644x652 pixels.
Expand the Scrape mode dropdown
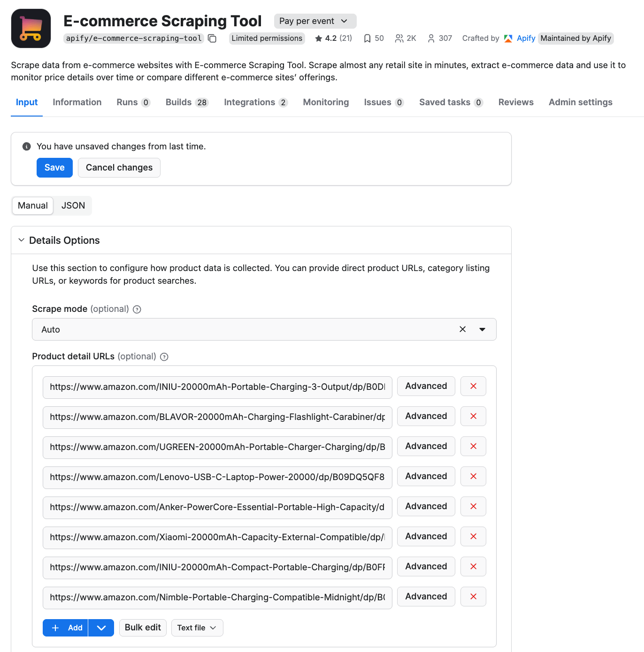click(x=482, y=329)
